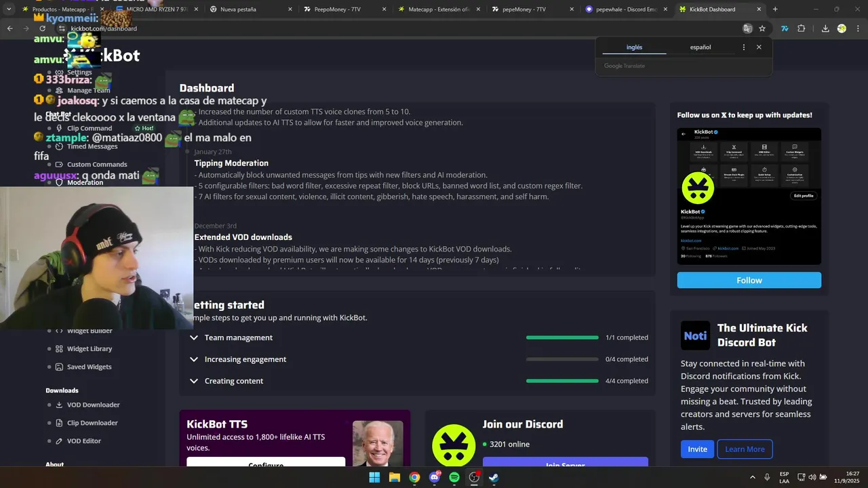Viewport: 868px width, 488px height.
Task: Click the "3201 online" text
Action: 509,445
